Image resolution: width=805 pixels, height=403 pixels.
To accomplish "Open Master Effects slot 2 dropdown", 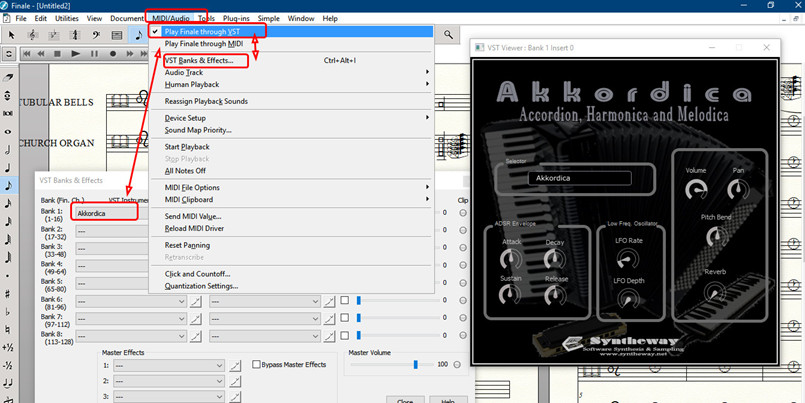I will pos(168,381).
